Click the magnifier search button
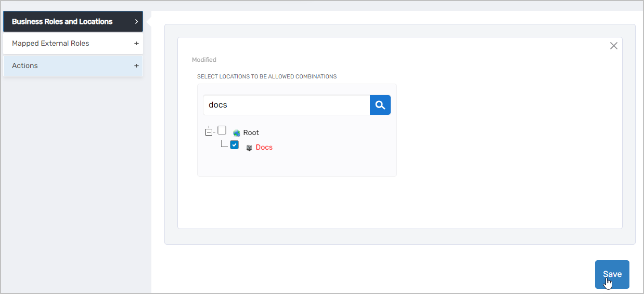Screen dimensions: 644x294 pos(380,105)
